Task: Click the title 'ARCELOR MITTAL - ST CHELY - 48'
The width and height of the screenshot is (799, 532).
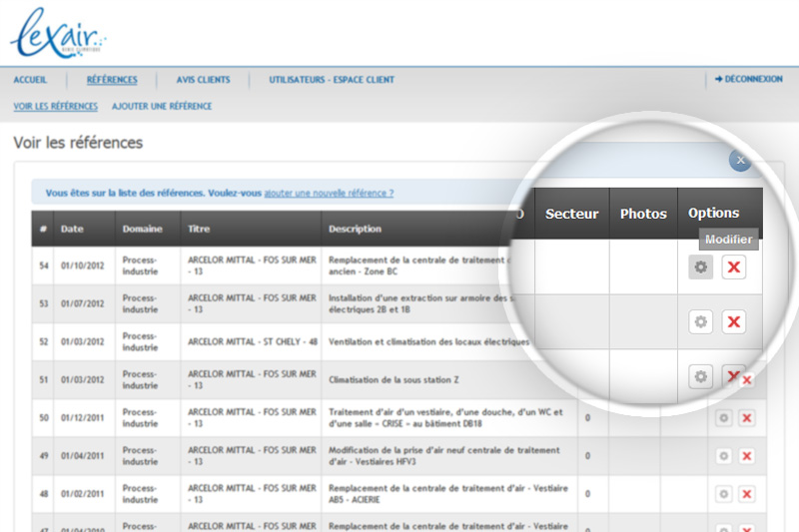Action: (x=253, y=341)
